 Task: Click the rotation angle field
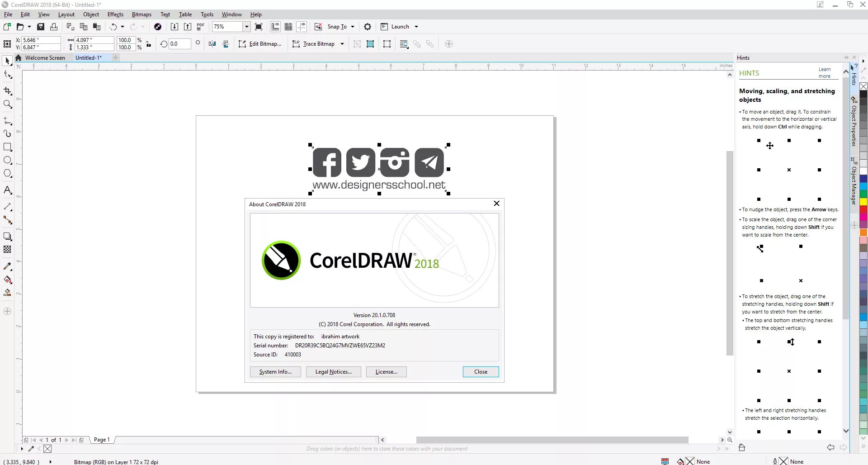179,44
